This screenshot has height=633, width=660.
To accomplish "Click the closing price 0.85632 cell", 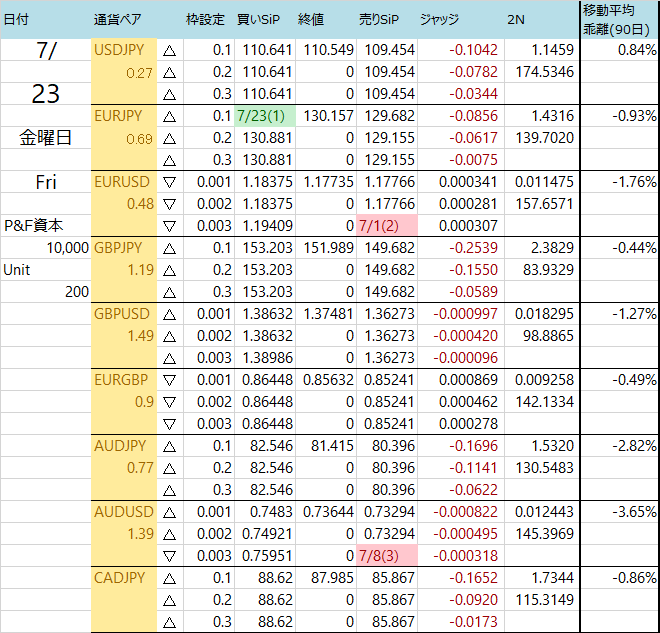I will (326, 380).
